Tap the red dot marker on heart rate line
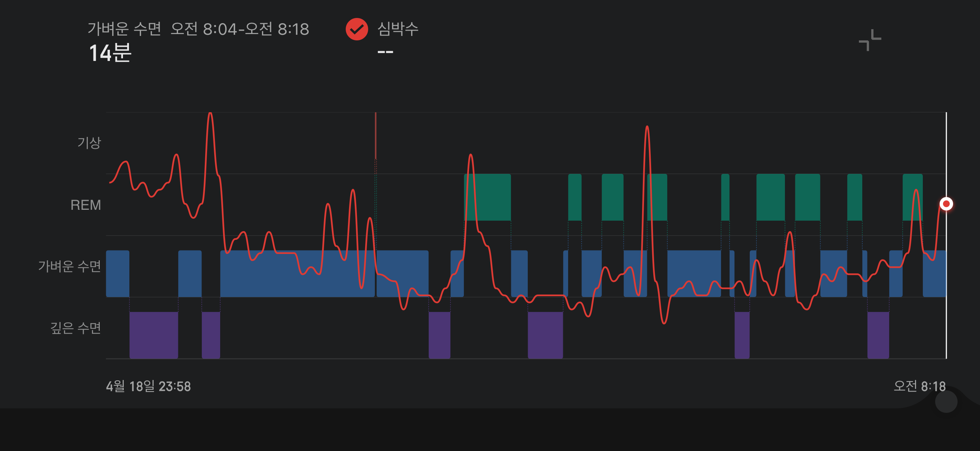This screenshot has width=980, height=451. pyautogui.click(x=946, y=204)
